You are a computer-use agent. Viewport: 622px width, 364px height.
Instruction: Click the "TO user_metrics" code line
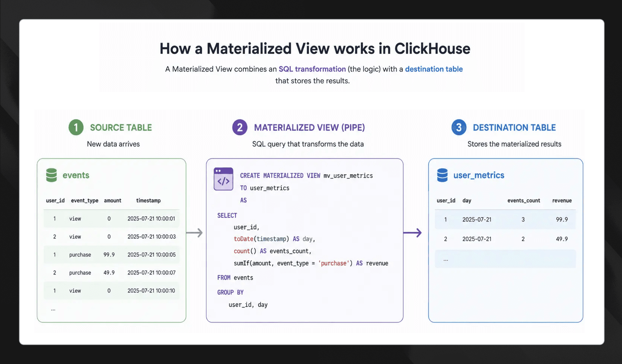click(265, 188)
